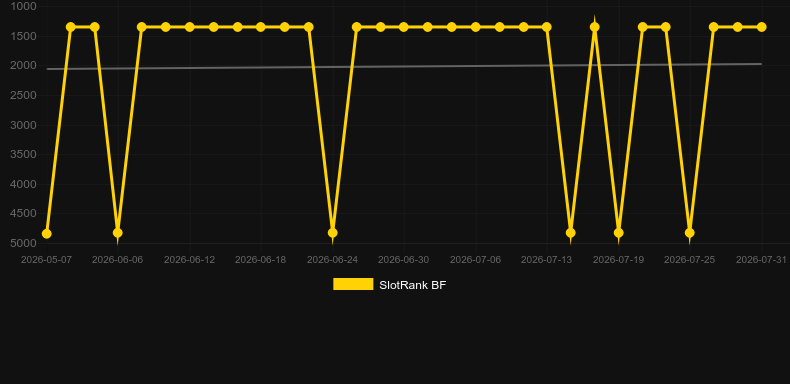Select the low data point at 2026-05-07

(46, 234)
